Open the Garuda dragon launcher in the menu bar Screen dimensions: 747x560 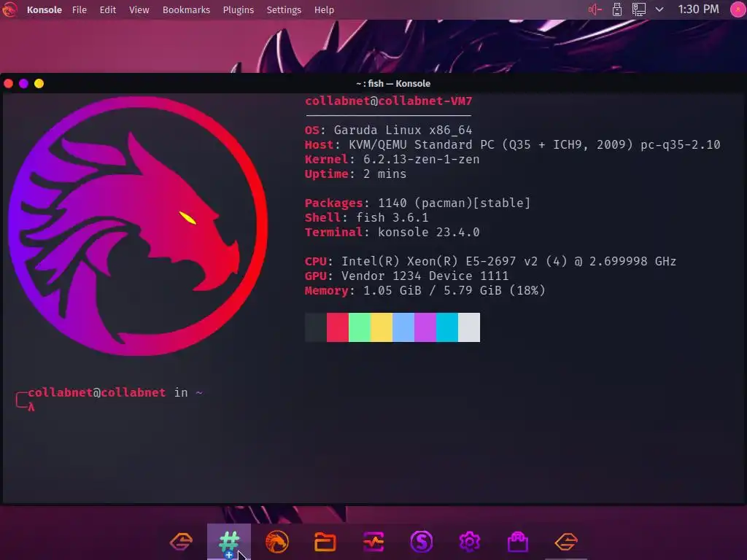click(9, 9)
